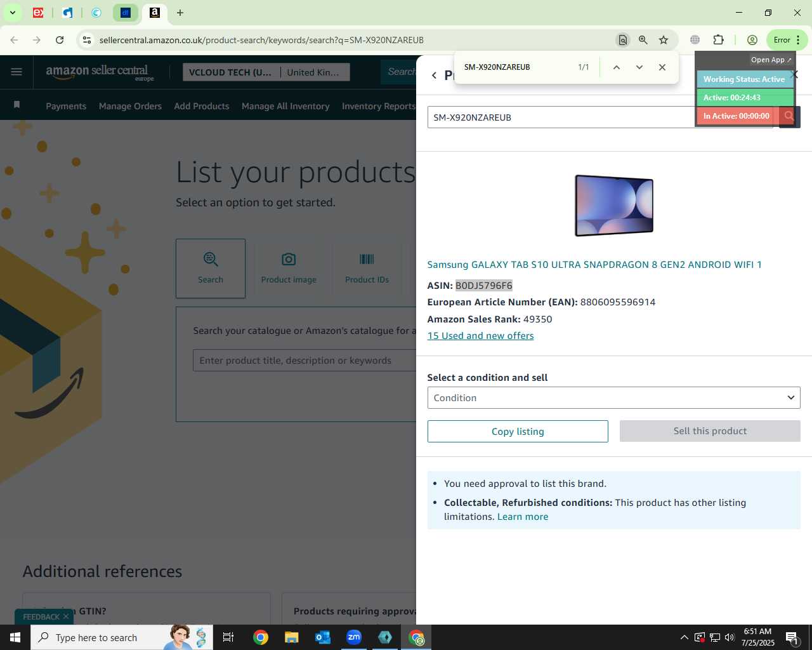Open the browser tab search dropdown

(12, 12)
